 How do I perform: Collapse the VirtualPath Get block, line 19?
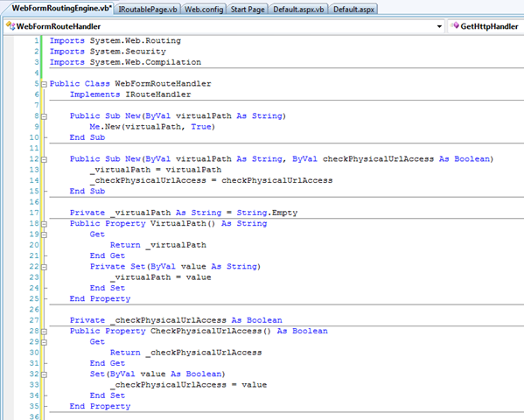44,234
